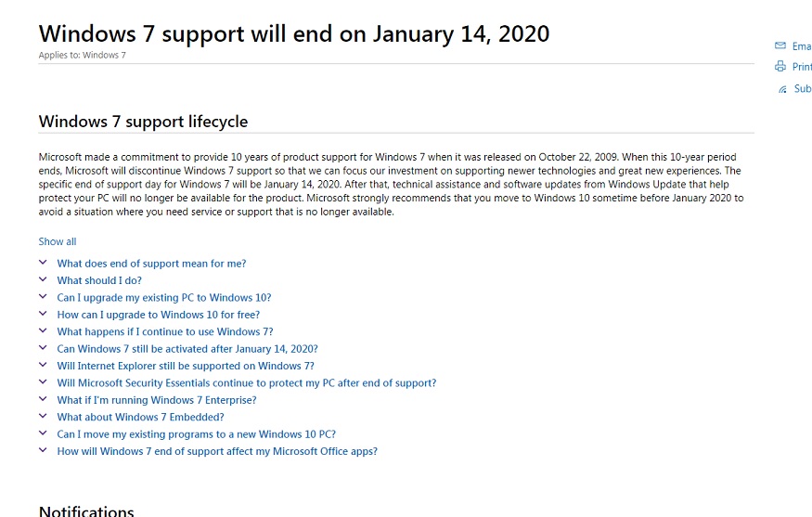Click the Email envelope icon
Viewport: 812px width, 517px height.
[780, 45]
